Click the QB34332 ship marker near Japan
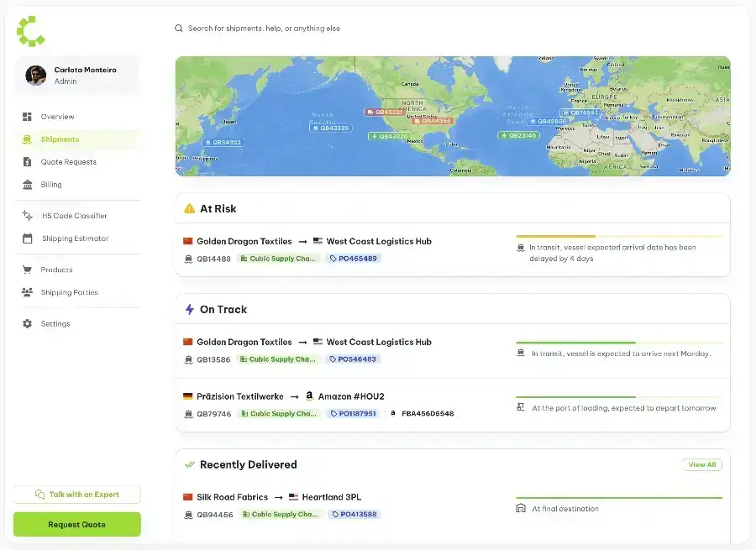The height and width of the screenshot is (550, 756). [223, 143]
